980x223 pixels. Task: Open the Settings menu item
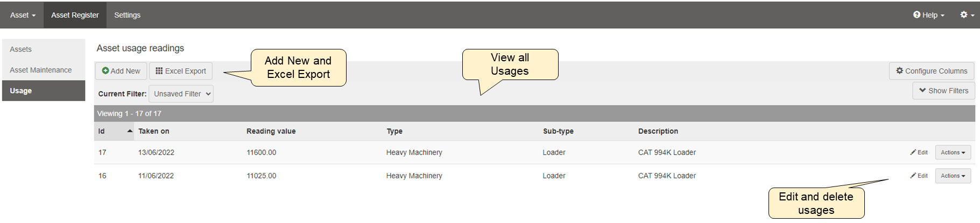click(x=127, y=15)
